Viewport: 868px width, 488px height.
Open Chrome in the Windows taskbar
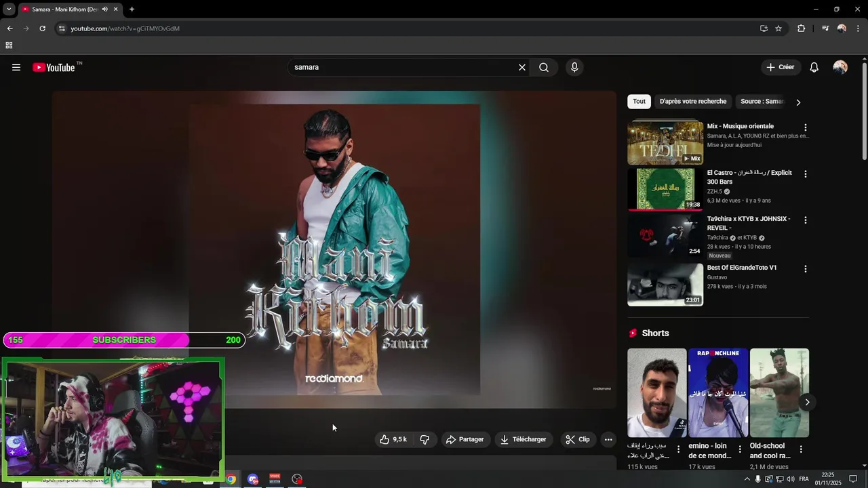click(x=231, y=479)
